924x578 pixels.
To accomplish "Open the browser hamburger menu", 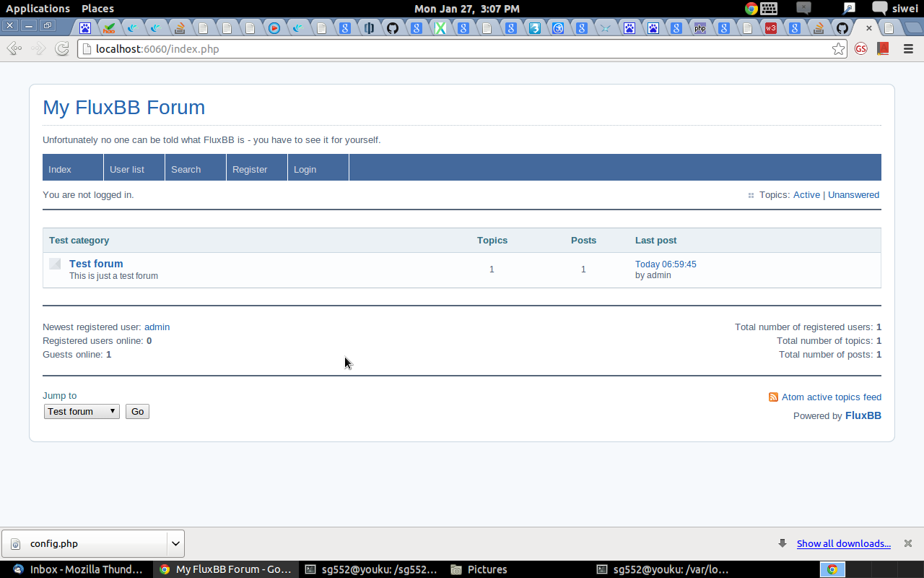I will point(908,48).
